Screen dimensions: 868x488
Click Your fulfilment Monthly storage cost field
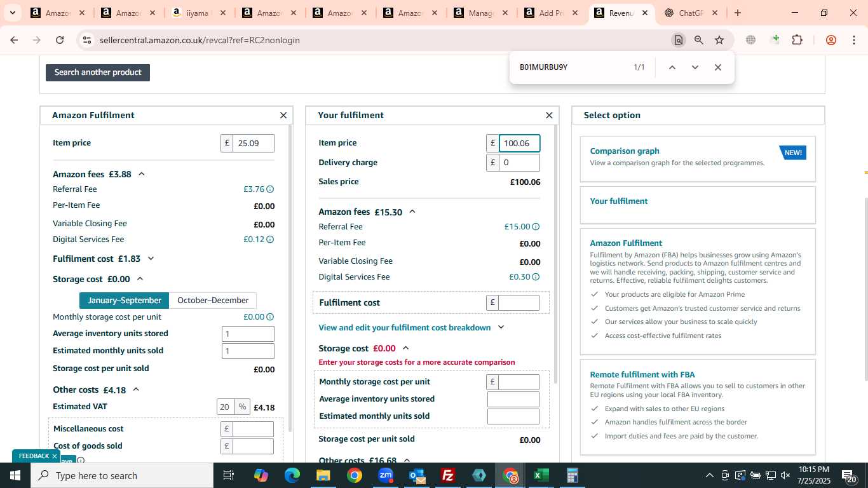pos(519,382)
